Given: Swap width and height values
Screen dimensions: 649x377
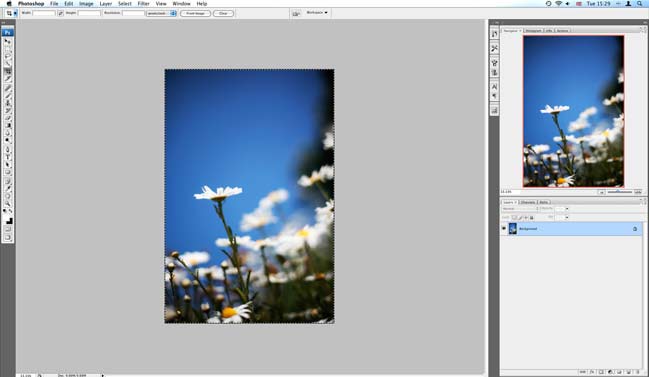Looking at the screenshot, I should (x=61, y=13).
